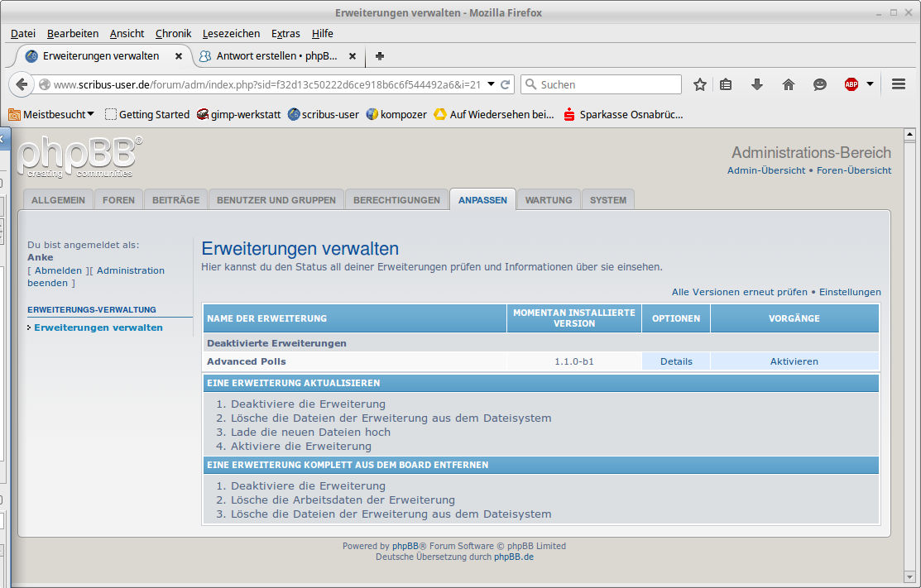The image size is (921, 588).
Task: Switch to the BENUTZER UND GRUPPEN tab
Action: (x=276, y=200)
